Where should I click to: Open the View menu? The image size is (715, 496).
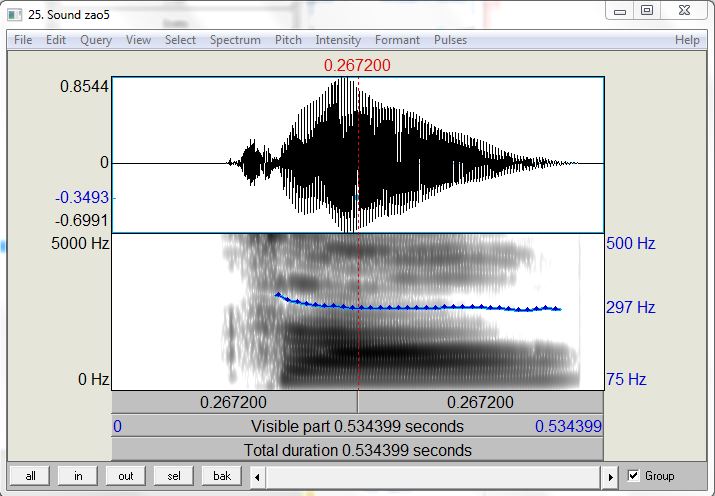point(138,40)
